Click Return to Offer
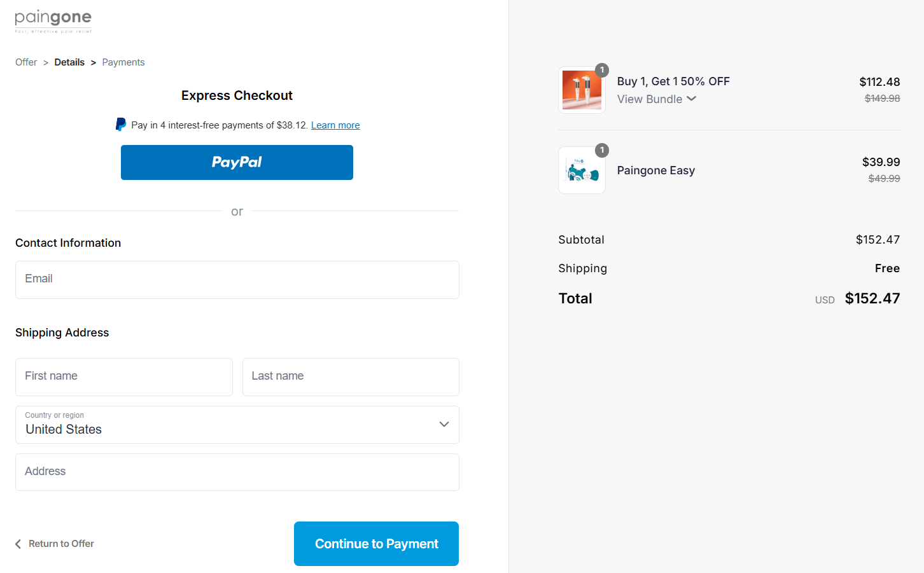The image size is (924, 573). pos(60,544)
